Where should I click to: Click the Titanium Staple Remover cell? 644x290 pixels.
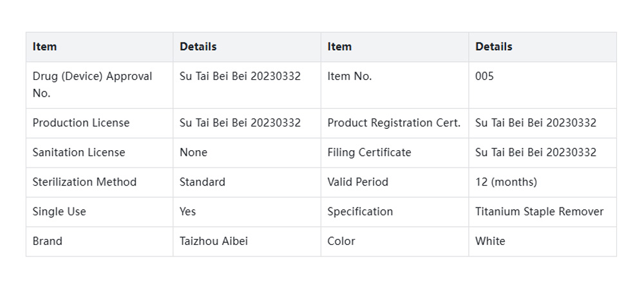(x=539, y=211)
